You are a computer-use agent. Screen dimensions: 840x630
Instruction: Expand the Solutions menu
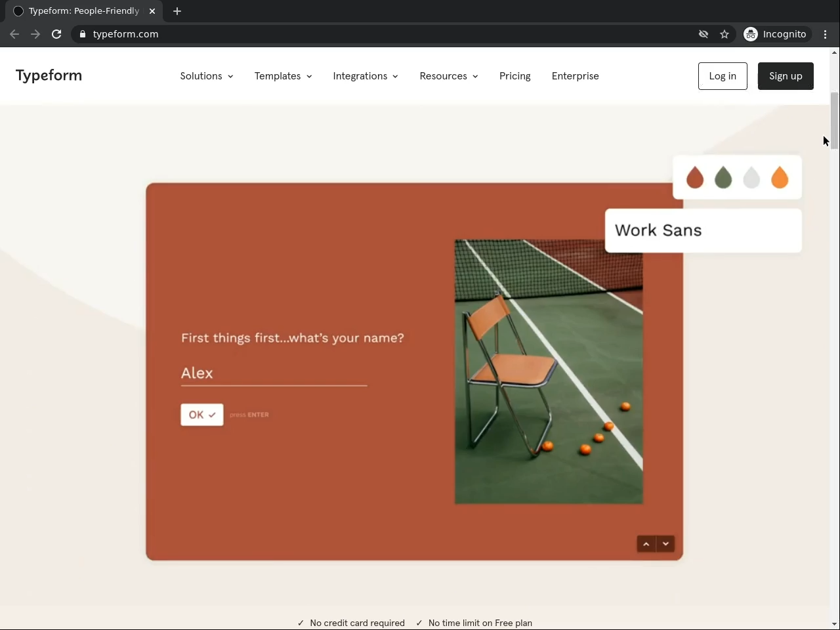coord(207,76)
